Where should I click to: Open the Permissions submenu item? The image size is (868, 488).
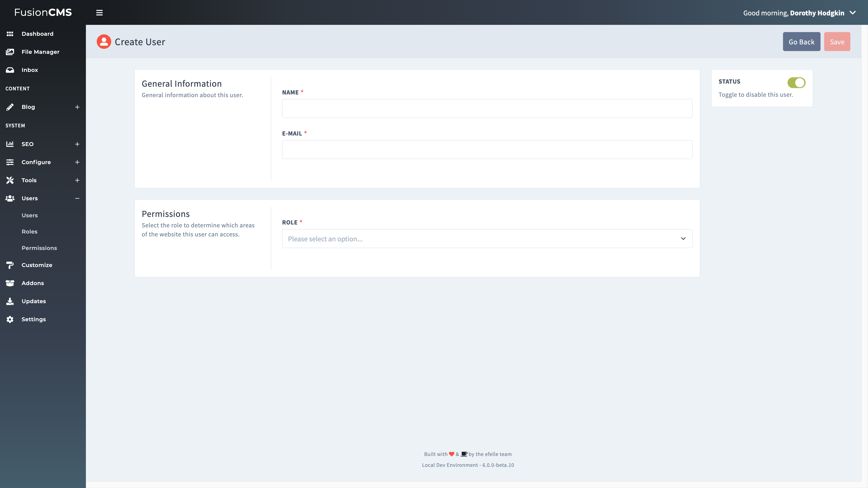[39, 248]
